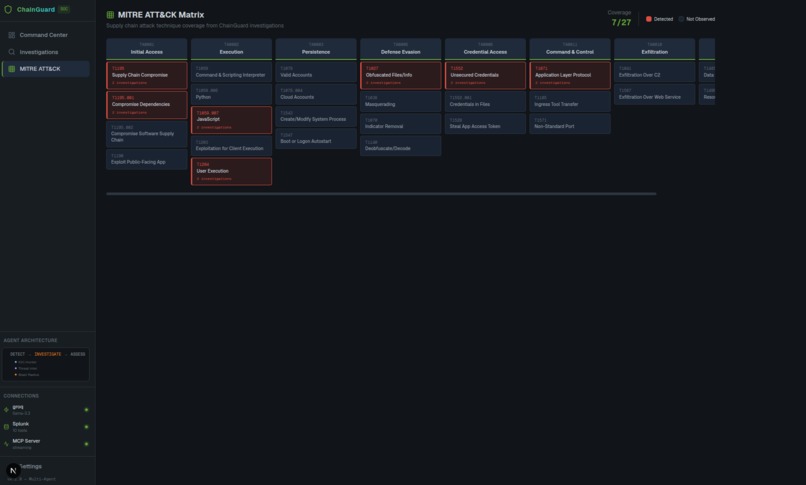Click the Command & Control tactic header

(x=570, y=49)
